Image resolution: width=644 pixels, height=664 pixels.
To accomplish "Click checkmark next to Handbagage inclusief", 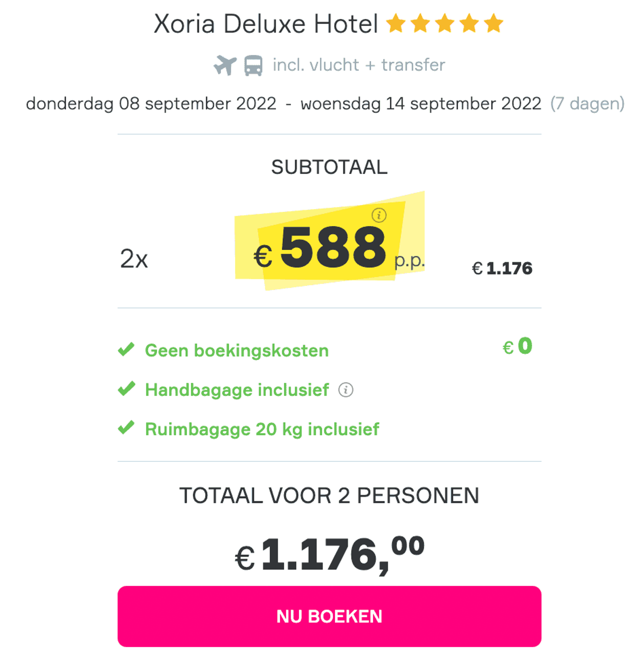I will point(126,389).
